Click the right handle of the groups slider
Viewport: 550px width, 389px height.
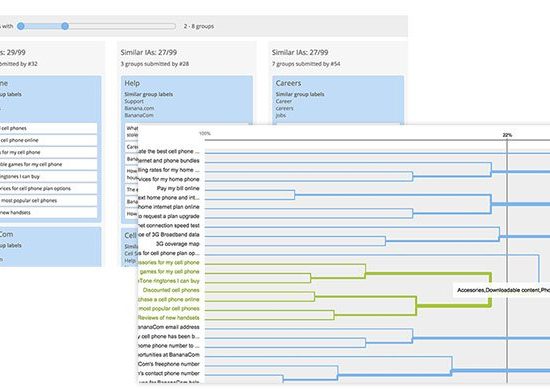point(65,26)
